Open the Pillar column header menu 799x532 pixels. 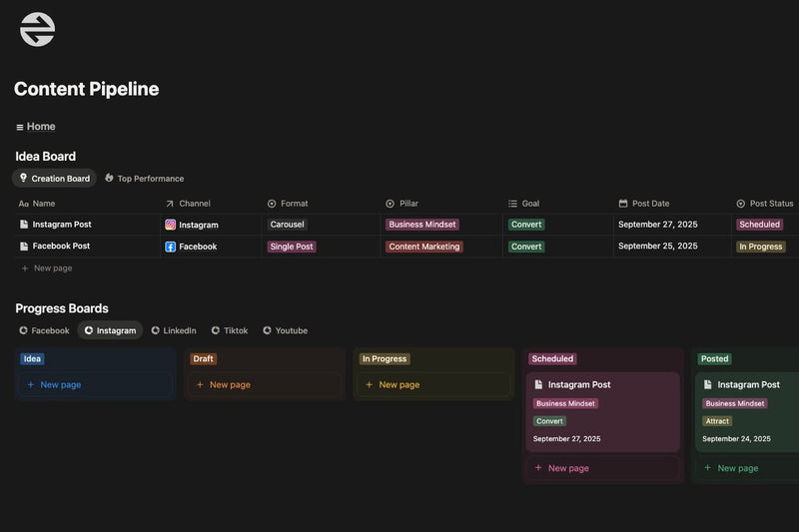410,204
